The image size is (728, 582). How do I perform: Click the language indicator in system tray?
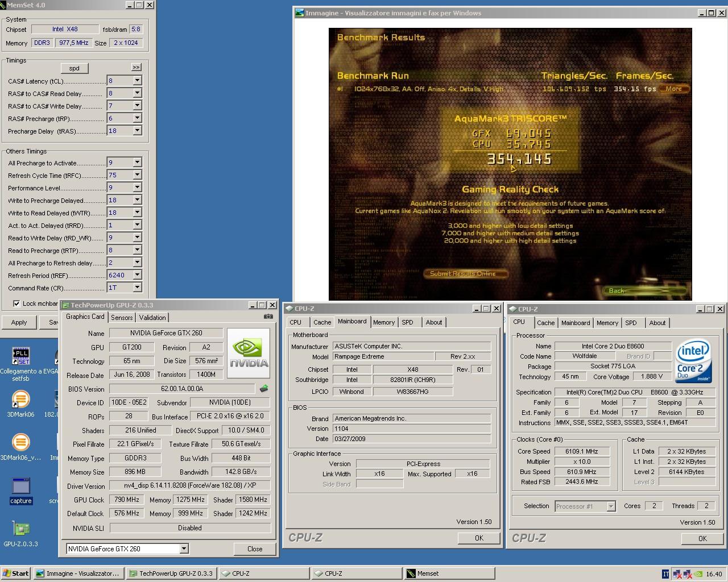click(x=665, y=573)
